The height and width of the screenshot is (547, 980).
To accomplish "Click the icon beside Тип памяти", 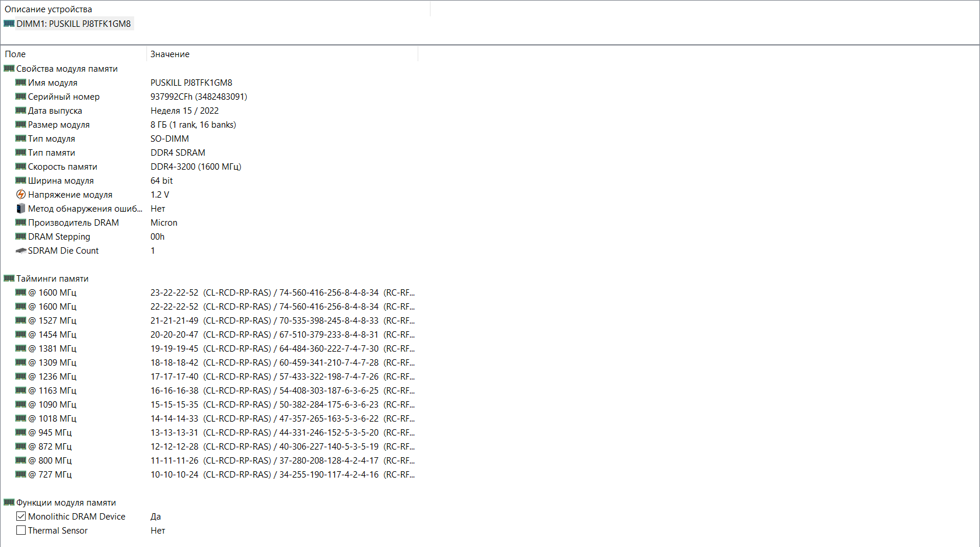I will coord(21,152).
